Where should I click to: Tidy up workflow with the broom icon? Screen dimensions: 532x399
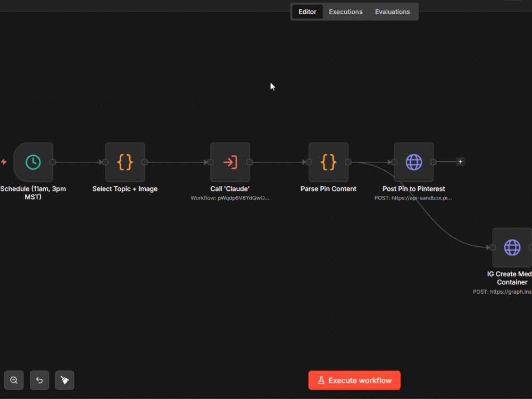point(64,380)
